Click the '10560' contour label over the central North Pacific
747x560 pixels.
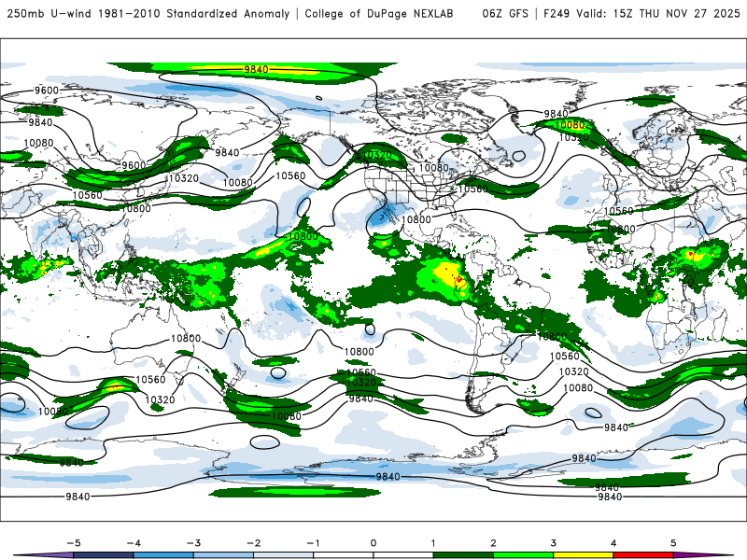click(x=290, y=175)
